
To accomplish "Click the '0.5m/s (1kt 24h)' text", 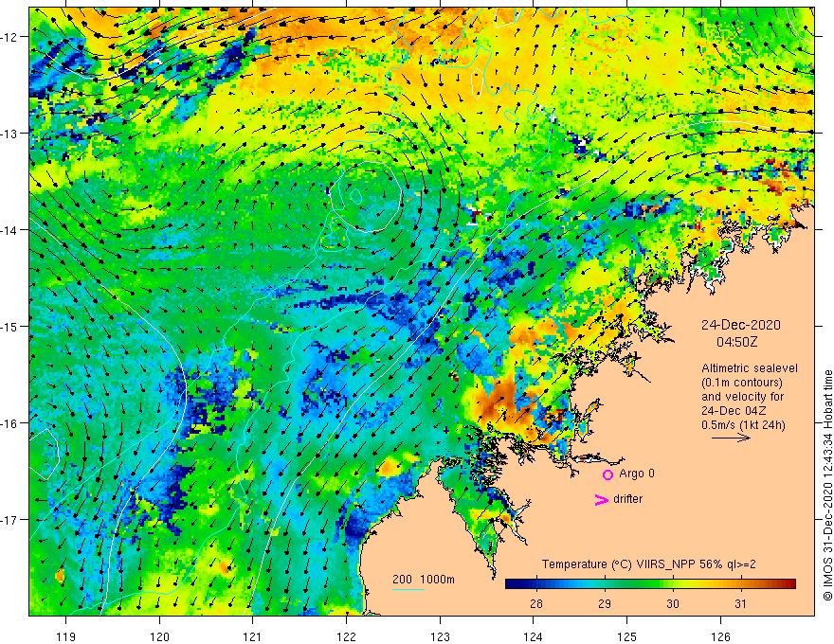I will [743, 424].
